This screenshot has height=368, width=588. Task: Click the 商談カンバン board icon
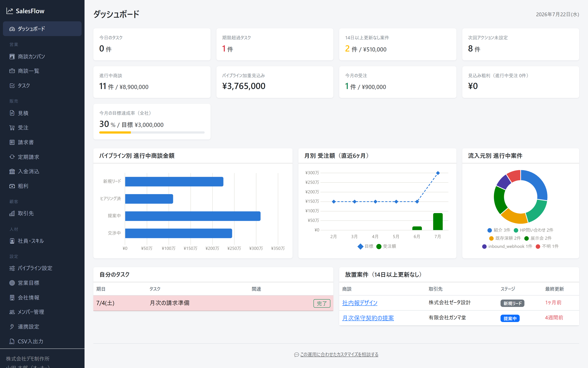coord(12,56)
